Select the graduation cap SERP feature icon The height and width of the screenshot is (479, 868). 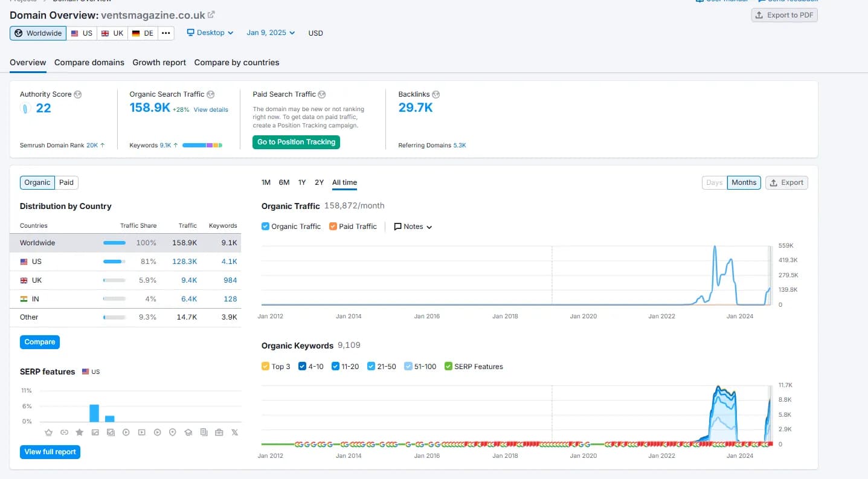pos(188,432)
